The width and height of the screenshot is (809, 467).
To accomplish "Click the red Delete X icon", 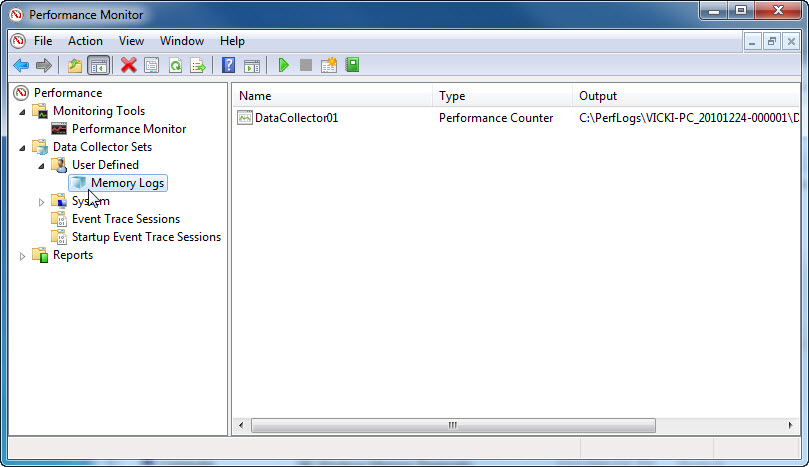I will pyautogui.click(x=128, y=65).
